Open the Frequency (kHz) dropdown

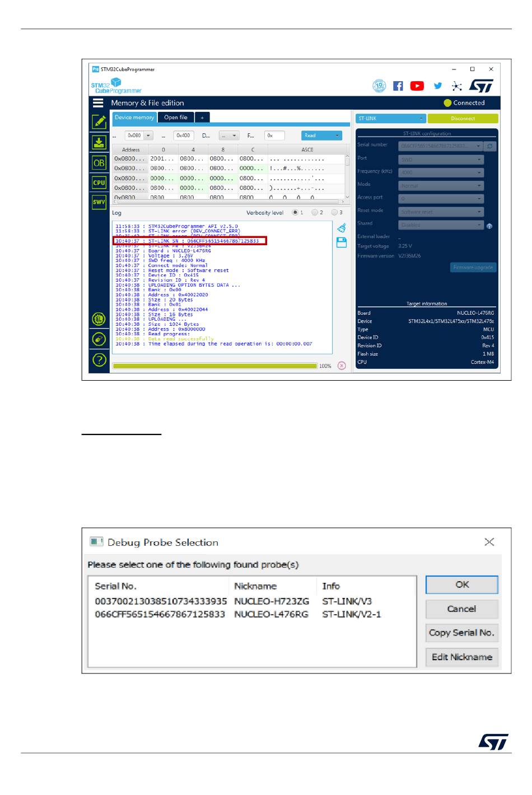point(441,172)
